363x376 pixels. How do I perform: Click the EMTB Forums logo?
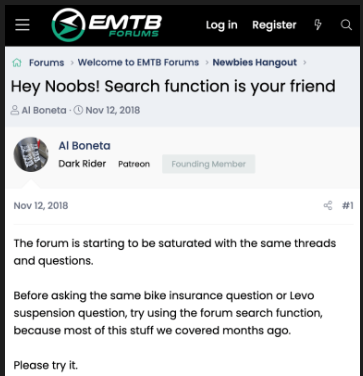coord(107,25)
